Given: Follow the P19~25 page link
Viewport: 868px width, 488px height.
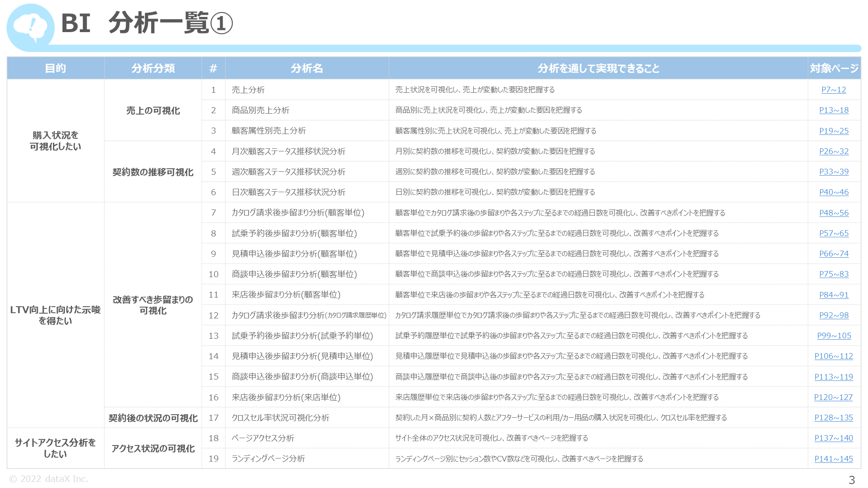Looking at the screenshot, I should click(834, 131).
